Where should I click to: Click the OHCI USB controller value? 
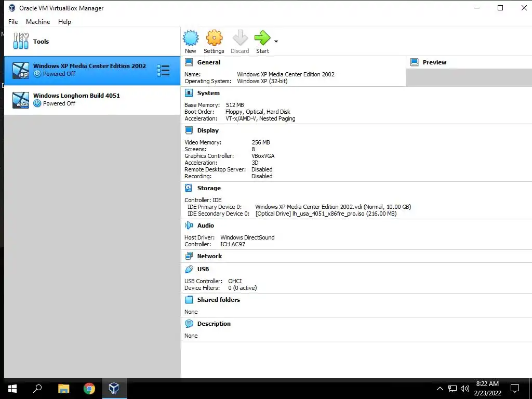tap(235, 281)
